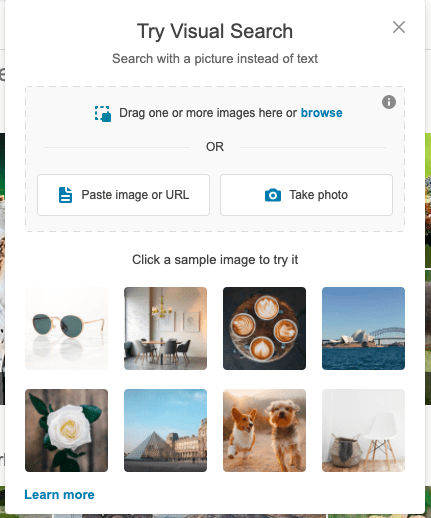Open the Learn more link

[x=59, y=495]
